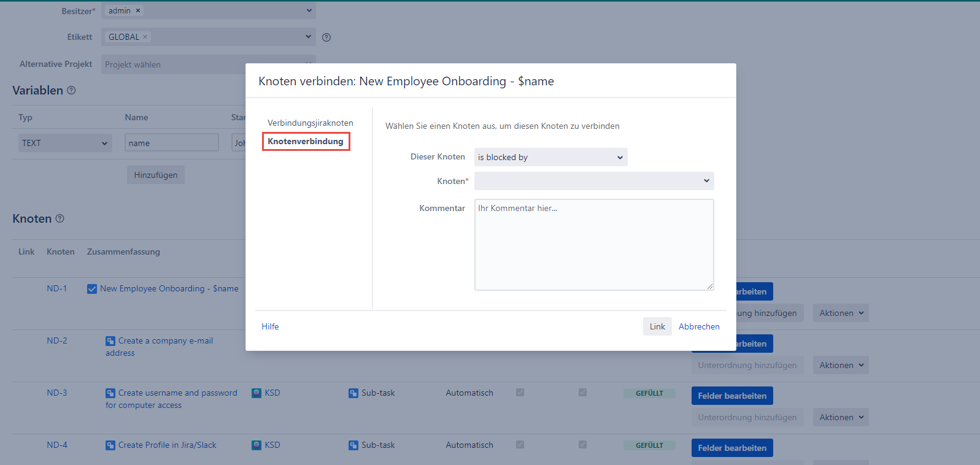Click the help icon next to Variablen heading
This screenshot has width=980, height=465.
point(71,90)
